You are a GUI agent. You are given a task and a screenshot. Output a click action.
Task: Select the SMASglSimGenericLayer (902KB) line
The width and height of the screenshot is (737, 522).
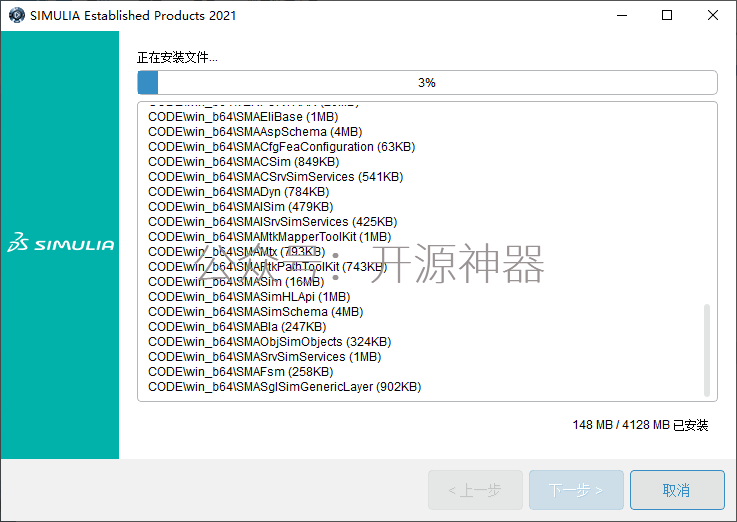[x=284, y=387]
